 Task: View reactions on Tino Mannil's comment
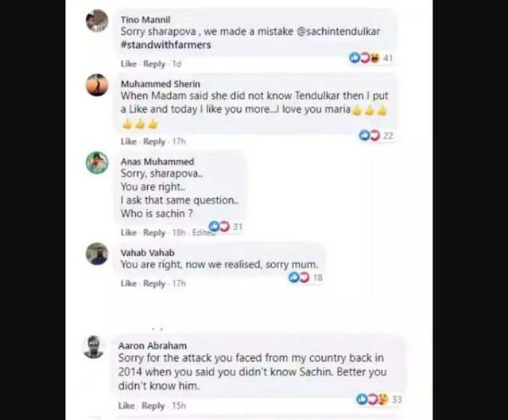tap(370, 58)
